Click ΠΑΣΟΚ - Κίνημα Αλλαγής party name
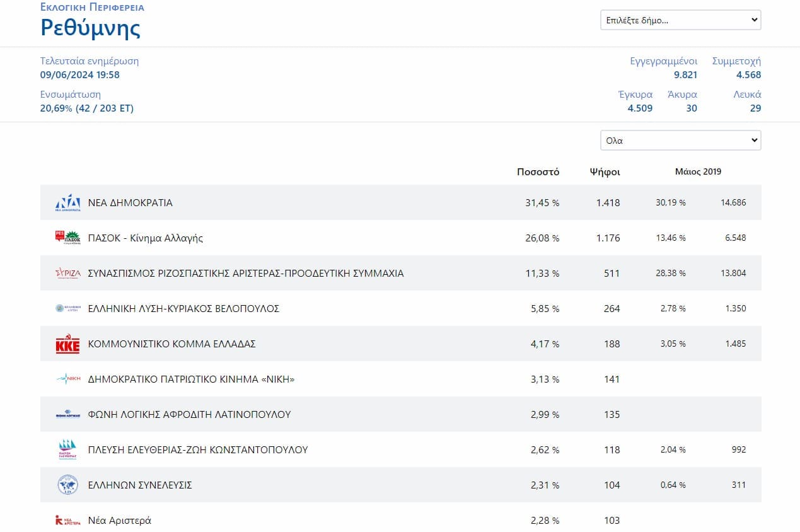The height and width of the screenshot is (532, 800). (146, 238)
